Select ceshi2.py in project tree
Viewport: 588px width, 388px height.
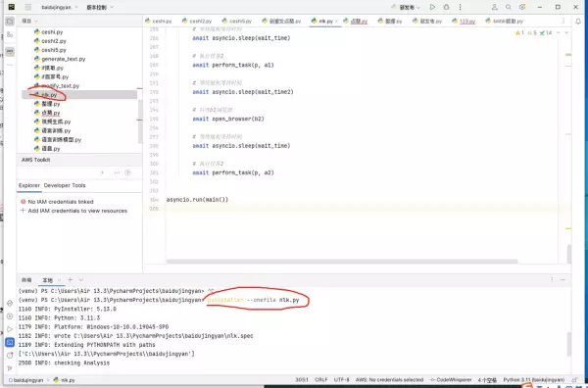(54, 41)
